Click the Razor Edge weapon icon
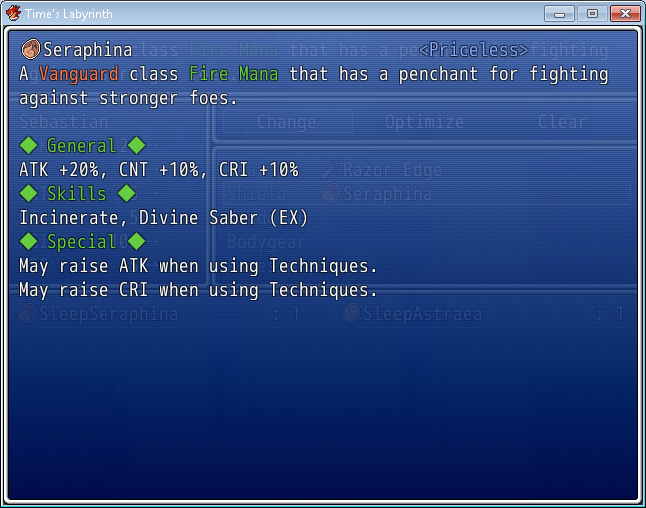 click(331, 170)
